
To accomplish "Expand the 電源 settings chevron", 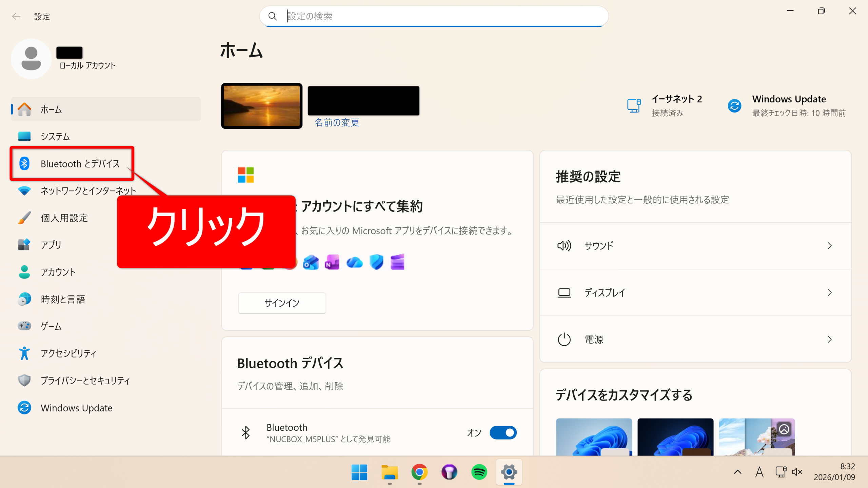I will (829, 339).
